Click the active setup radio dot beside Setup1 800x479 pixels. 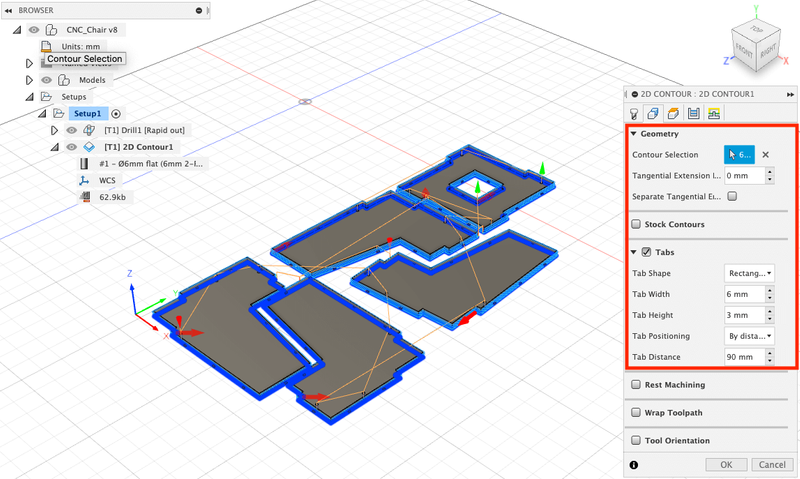(116, 114)
